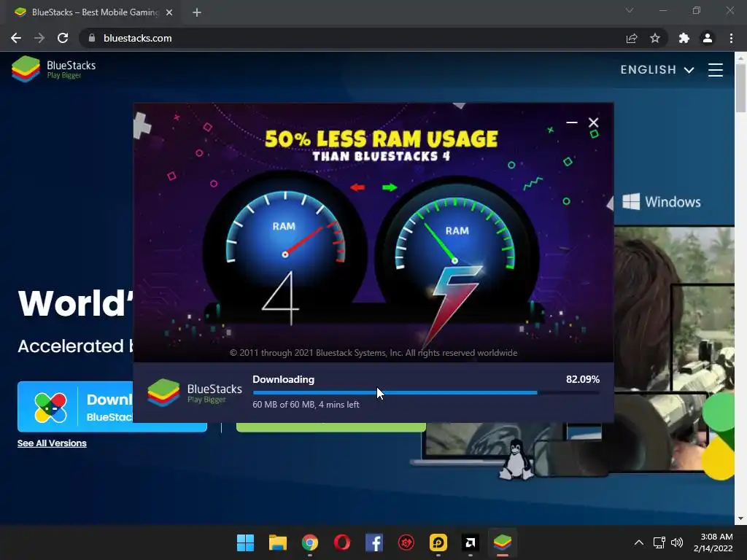Open the Windows Start menu
This screenshot has height=560, width=747.
(245, 542)
